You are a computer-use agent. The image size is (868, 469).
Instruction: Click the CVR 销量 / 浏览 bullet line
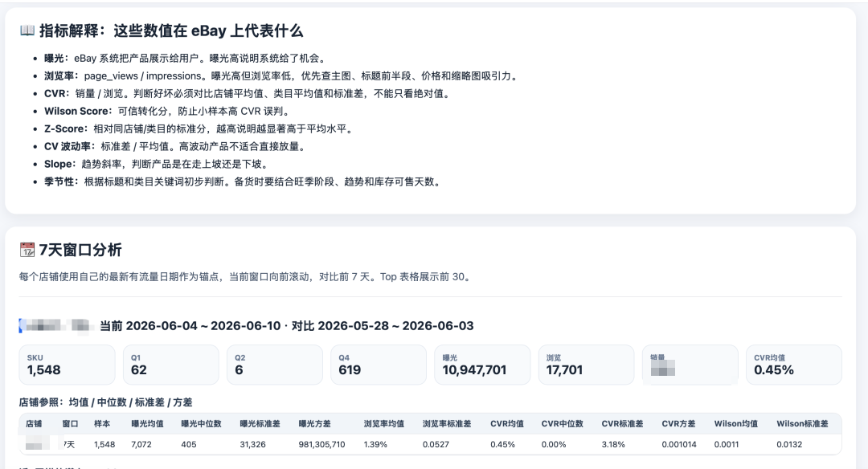point(248,93)
